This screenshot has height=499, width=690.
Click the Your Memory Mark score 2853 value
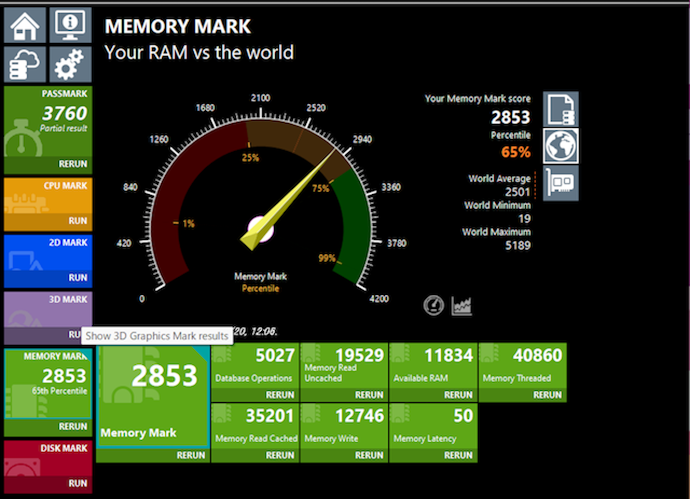[510, 117]
